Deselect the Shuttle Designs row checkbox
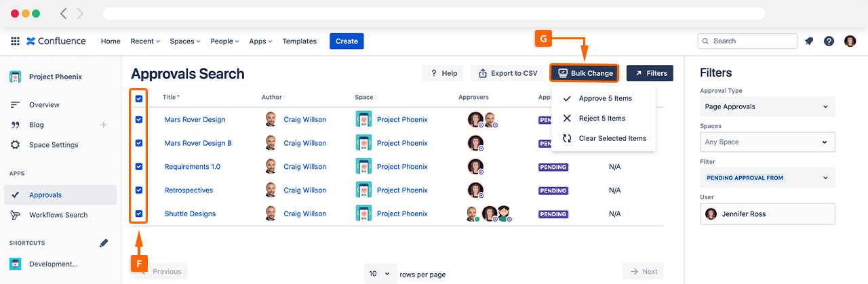The width and height of the screenshot is (868, 284). point(139,214)
